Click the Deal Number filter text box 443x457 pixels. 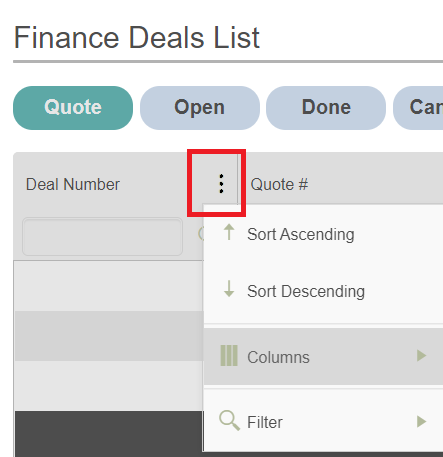click(102, 236)
